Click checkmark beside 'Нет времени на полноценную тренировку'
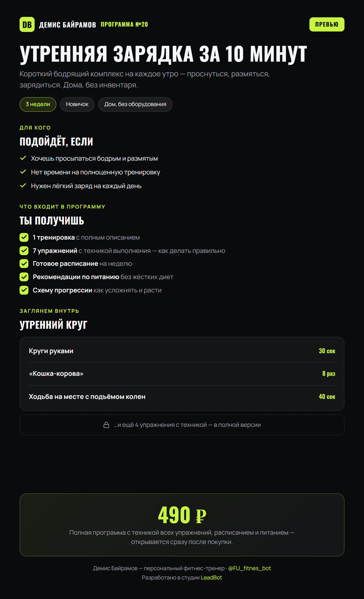 (x=23, y=172)
